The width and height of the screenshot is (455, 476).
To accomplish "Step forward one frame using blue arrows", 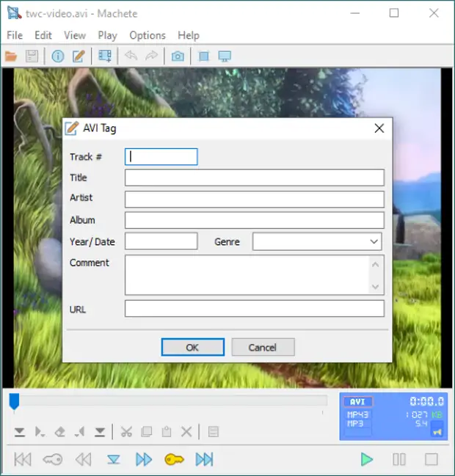I will coord(144,460).
